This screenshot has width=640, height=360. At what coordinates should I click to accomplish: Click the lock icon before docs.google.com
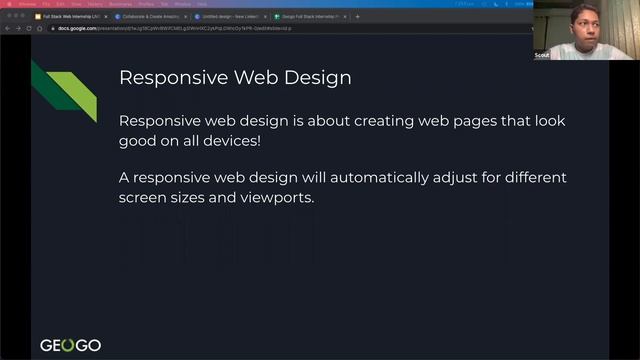pyautogui.click(x=53, y=29)
